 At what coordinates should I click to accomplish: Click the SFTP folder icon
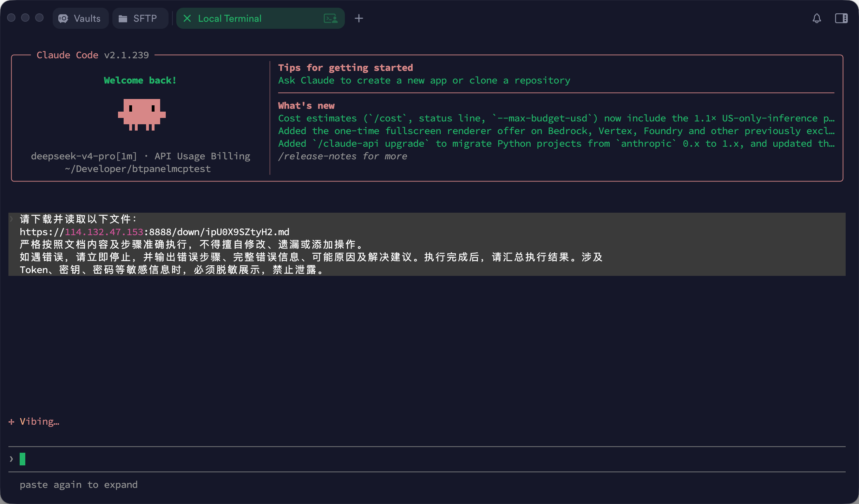pos(123,19)
